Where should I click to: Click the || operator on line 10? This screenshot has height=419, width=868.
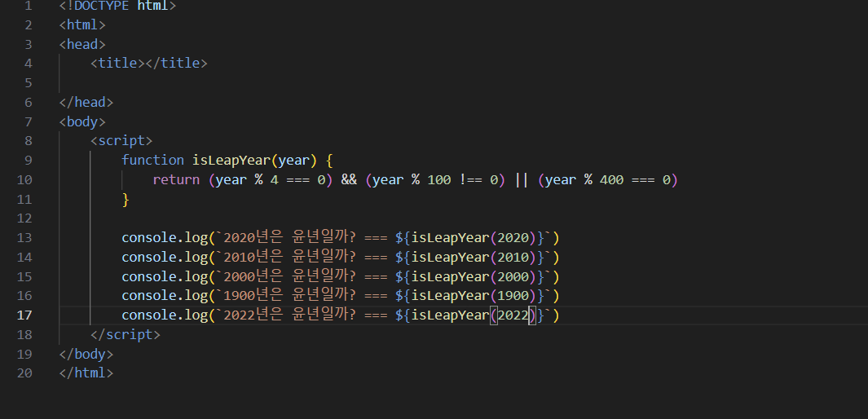pyautogui.click(x=522, y=180)
